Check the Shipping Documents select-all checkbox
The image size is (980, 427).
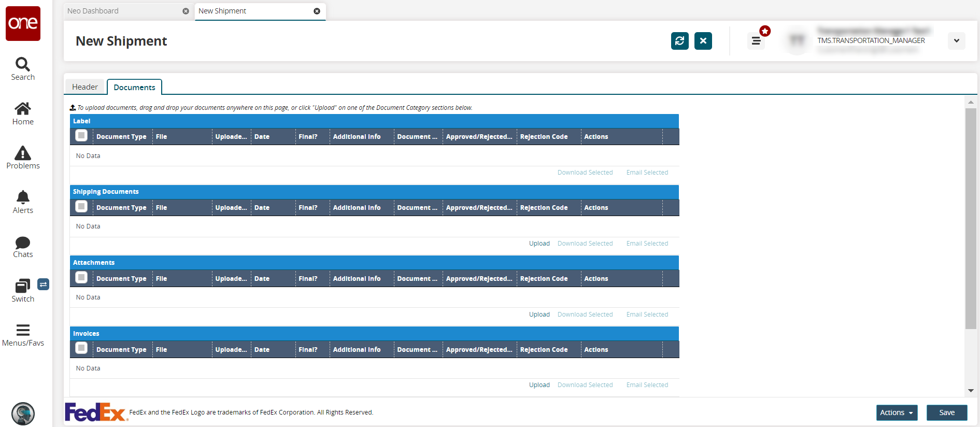(x=81, y=207)
